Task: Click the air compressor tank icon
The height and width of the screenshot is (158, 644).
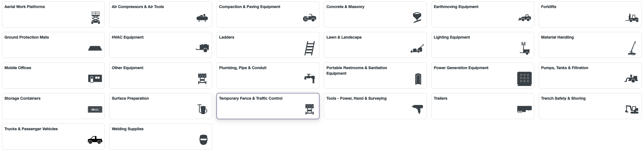Action: [x=202, y=18]
